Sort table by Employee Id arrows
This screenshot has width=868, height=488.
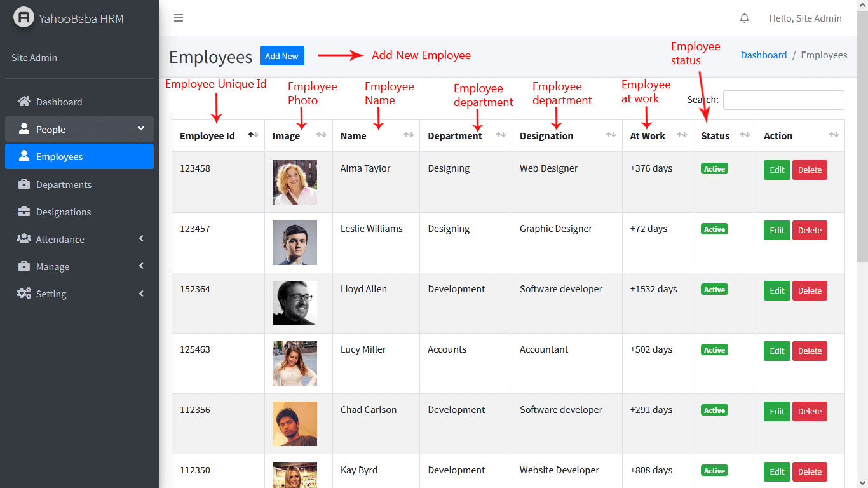click(x=253, y=135)
